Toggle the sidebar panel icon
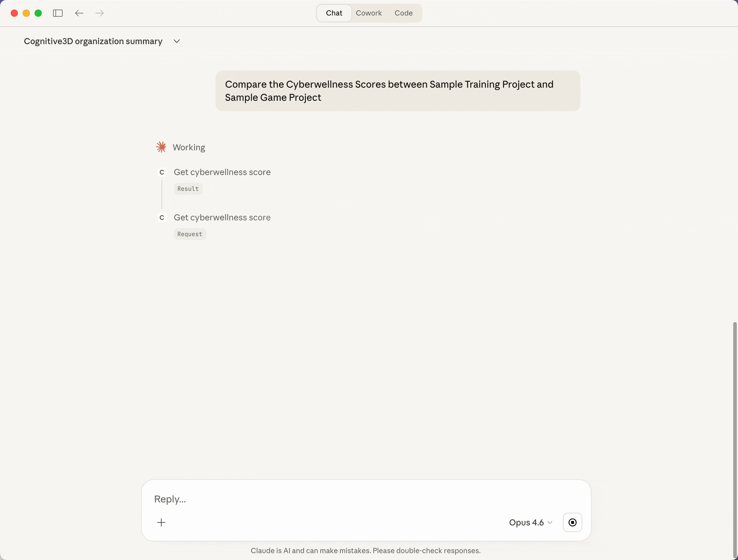This screenshot has width=738, height=560. [58, 13]
